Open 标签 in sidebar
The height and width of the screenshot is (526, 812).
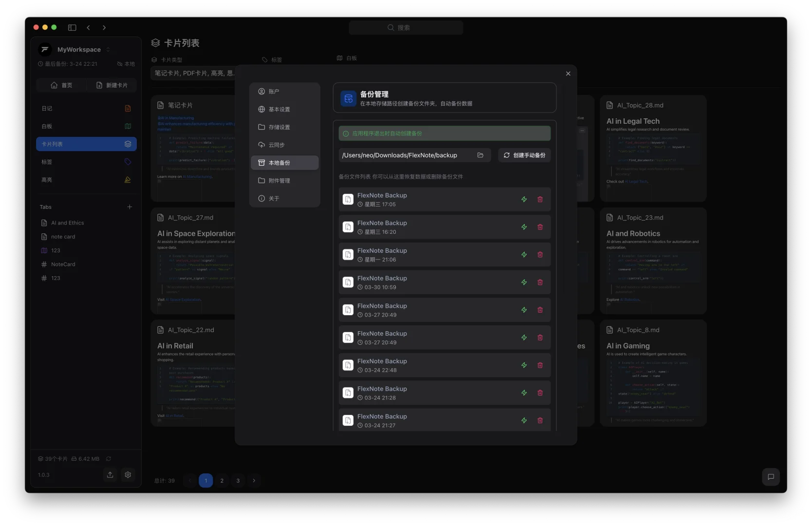[86, 162]
